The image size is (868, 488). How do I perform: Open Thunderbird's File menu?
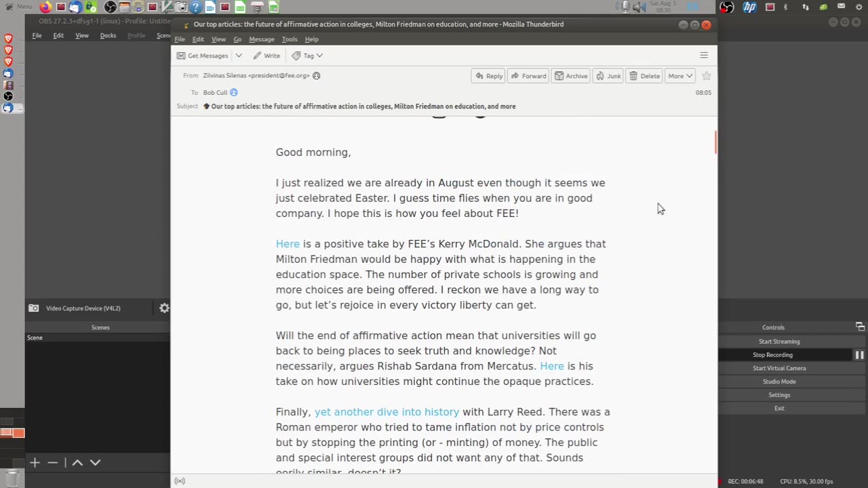click(x=180, y=39)
